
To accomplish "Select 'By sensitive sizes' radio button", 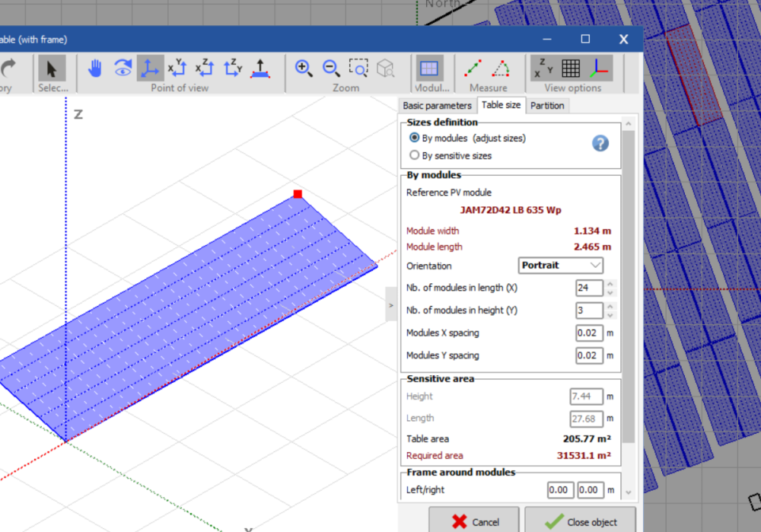I will tap(415, 155).
